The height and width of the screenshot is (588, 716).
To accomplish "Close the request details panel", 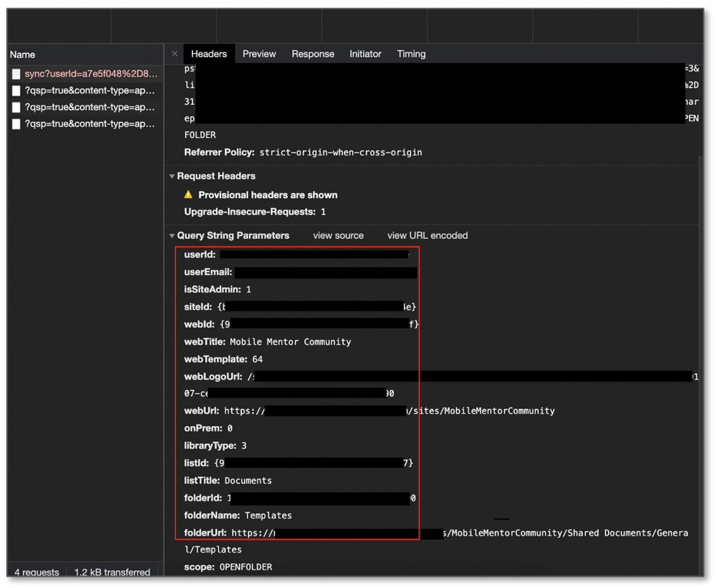I will tap(174, 54).
